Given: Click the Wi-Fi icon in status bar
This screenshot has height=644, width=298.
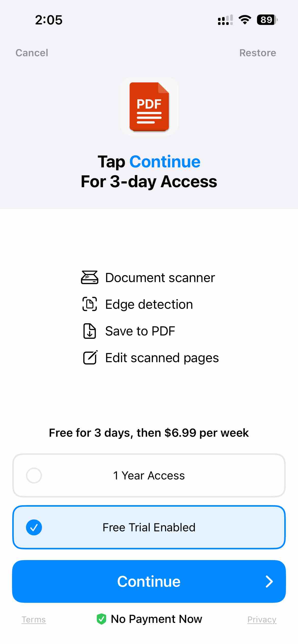Looking at the screenshot, I should [245, 20].
